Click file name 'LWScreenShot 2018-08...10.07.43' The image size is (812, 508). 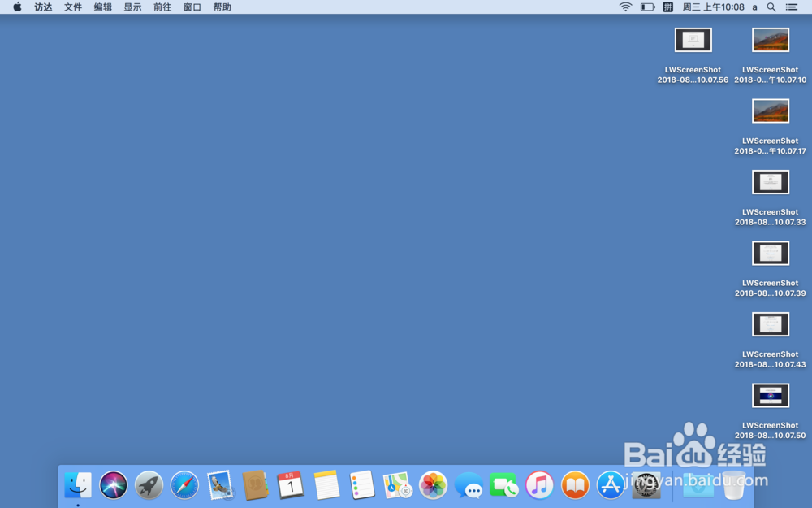[x=770, y=358]
